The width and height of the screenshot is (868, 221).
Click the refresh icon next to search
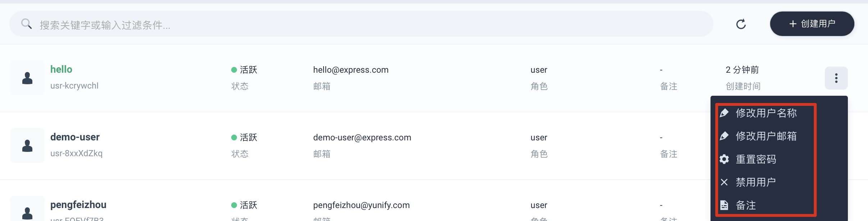point(741,24)
